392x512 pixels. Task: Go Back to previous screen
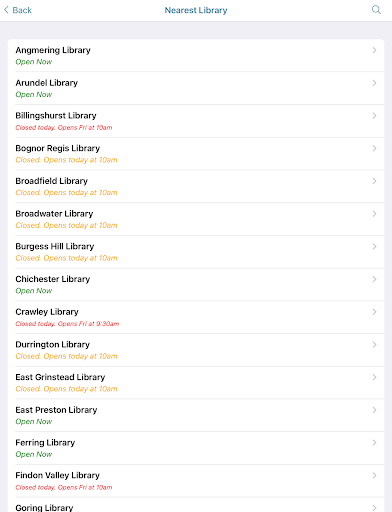pyautogui.click(x=18, y=10)
